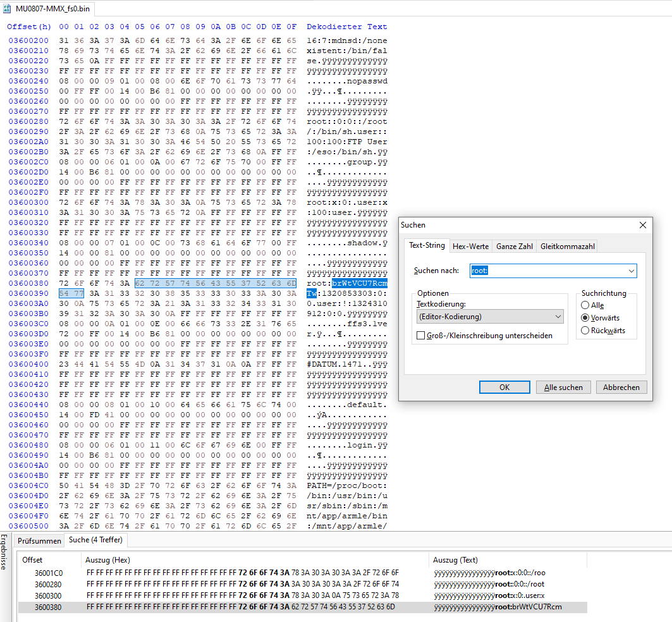The width and height of the screenshot is (672, 622).
Task: Select the Alle search direction
Action: [585, 305]
